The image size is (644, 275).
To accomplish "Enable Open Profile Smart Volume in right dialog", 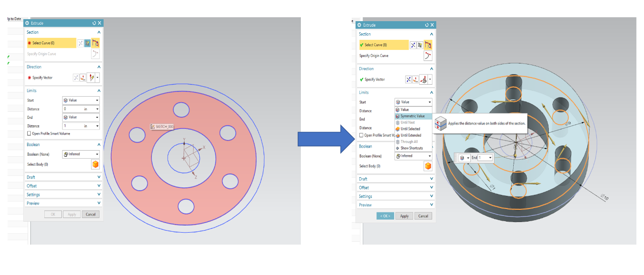I will point(362,135).
